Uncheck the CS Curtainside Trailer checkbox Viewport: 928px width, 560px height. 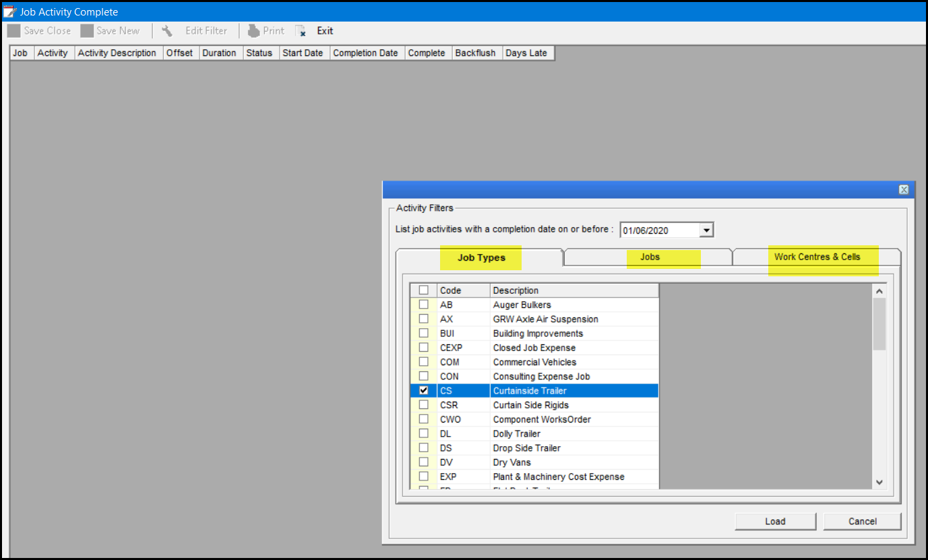click(423, 391)
